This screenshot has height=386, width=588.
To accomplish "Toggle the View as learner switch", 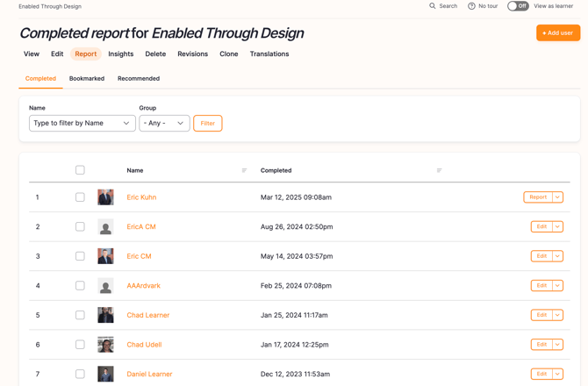I will tap(518, 6).
